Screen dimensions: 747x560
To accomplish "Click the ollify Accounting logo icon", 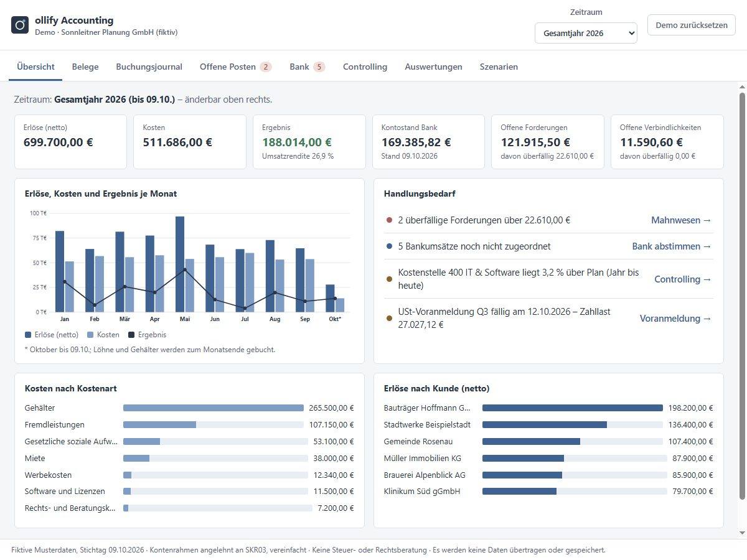I will click(x=20, y=25).
